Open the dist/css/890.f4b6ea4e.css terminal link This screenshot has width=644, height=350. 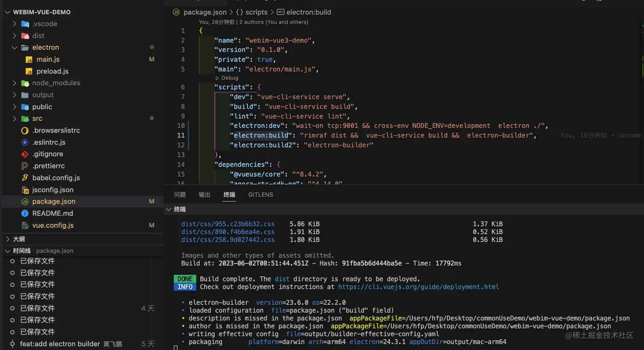[228, 232]
